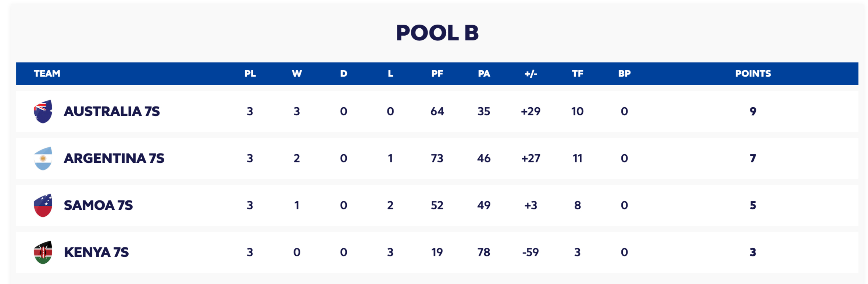Click the TEAM column header
This screenshot has height=284, width=868.
point(47,73)
